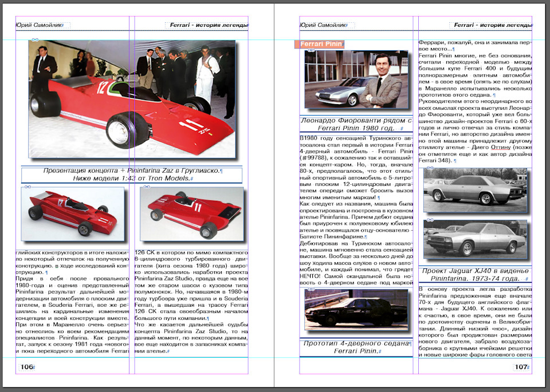Click paragraph starting 'Что же касается дальнейшей судьбы'
Viewport: 550px width, 392px height.
coord(191,338)
